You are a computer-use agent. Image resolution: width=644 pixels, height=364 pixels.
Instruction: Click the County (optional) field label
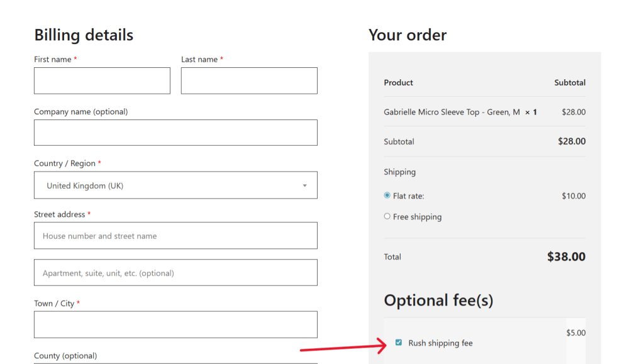[x=65, y=356]
